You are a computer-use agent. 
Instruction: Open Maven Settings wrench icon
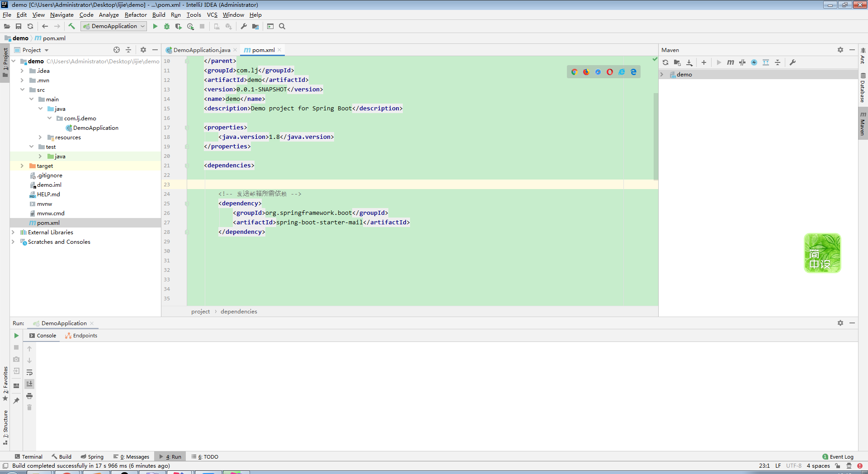pos(793,62)
